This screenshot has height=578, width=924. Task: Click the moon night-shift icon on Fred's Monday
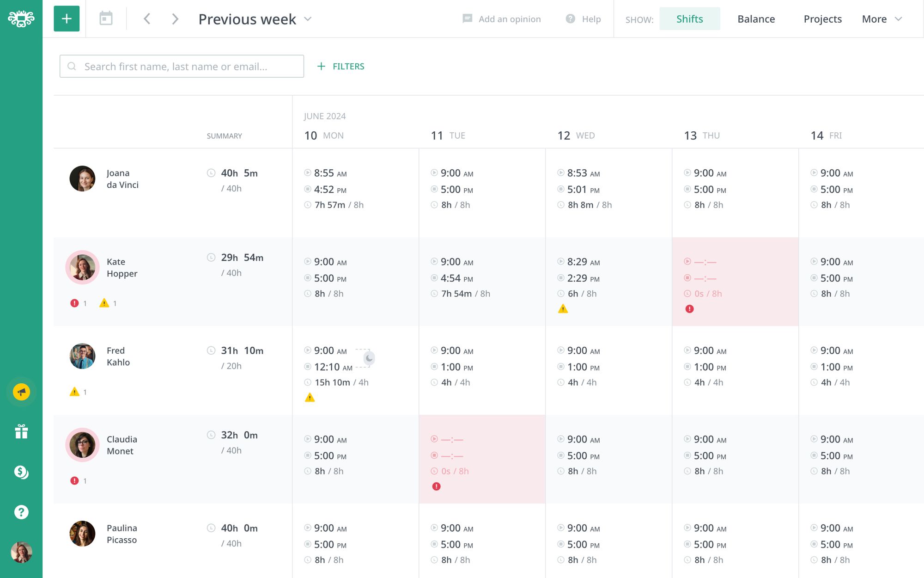(x=368, y=357)
